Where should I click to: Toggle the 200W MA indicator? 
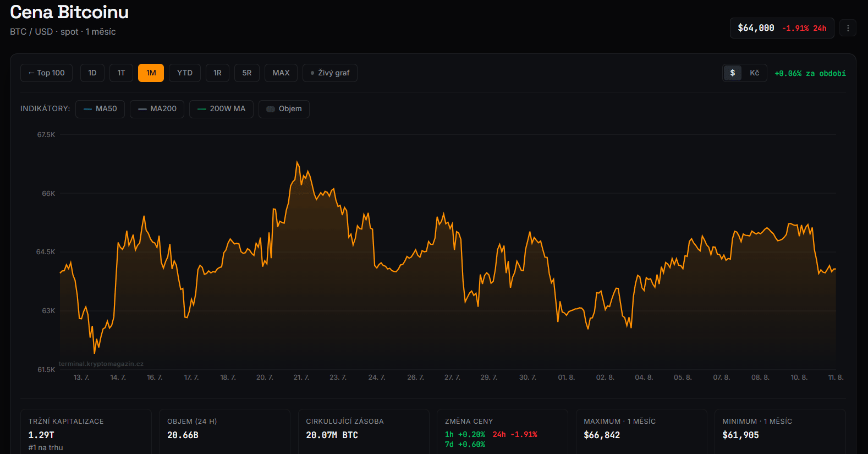pos(221,109)
